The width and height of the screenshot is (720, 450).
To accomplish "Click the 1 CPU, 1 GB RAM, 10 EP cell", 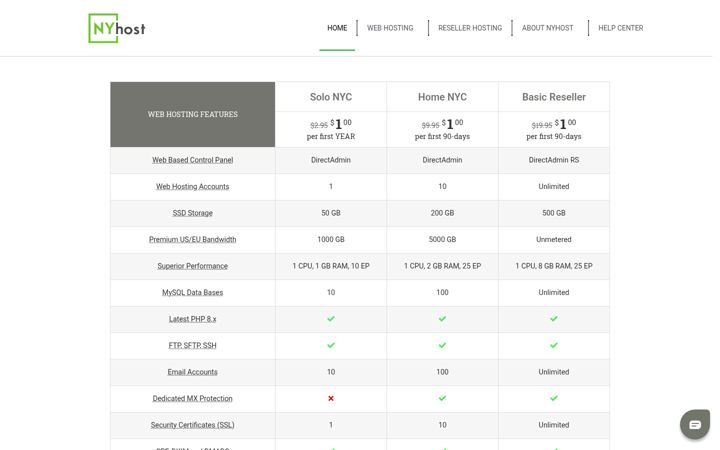I will tap(331, 266).
